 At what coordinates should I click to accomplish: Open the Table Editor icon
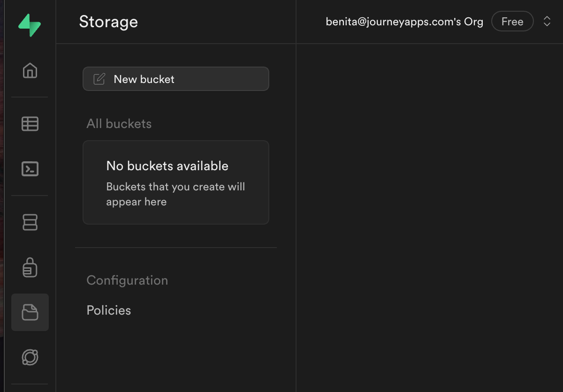pyautogui.click(x=30, y=124)
